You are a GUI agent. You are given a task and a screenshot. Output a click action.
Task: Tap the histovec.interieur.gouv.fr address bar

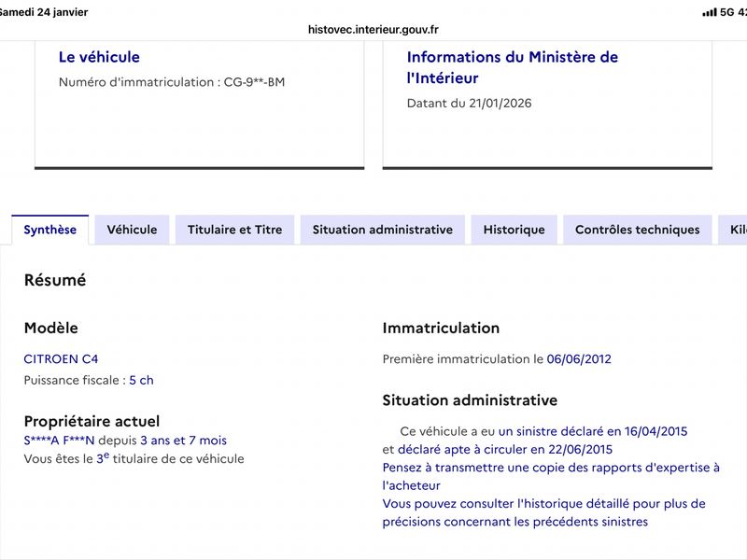point(373,29)
